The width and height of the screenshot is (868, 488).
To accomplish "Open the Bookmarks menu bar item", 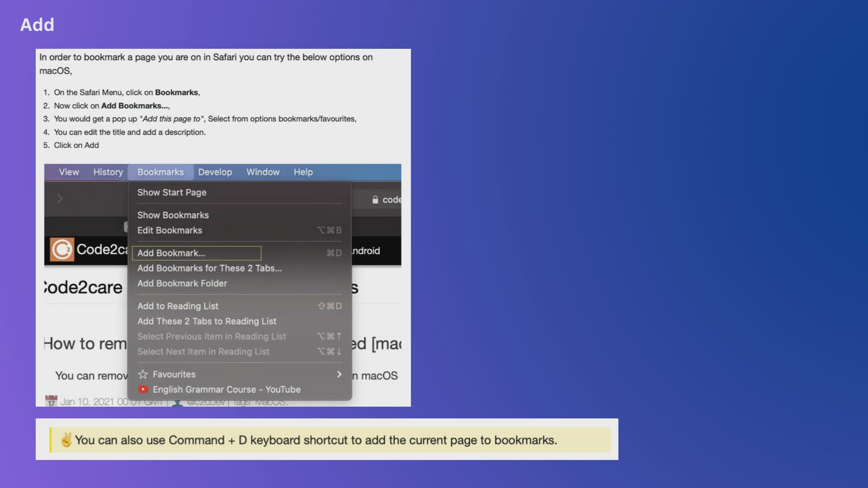I will 160,172.
